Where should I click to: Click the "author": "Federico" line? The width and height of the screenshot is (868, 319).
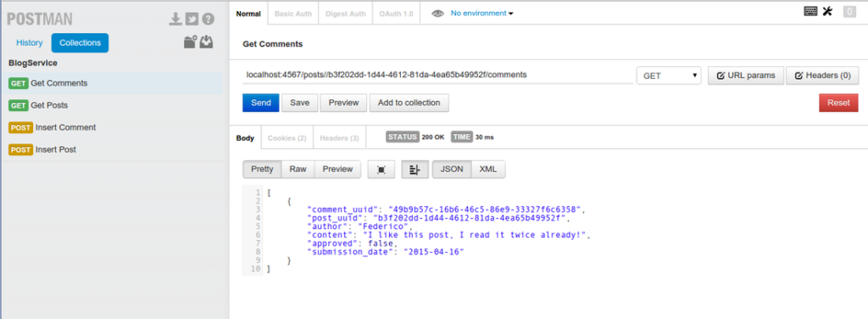point(359,227)
